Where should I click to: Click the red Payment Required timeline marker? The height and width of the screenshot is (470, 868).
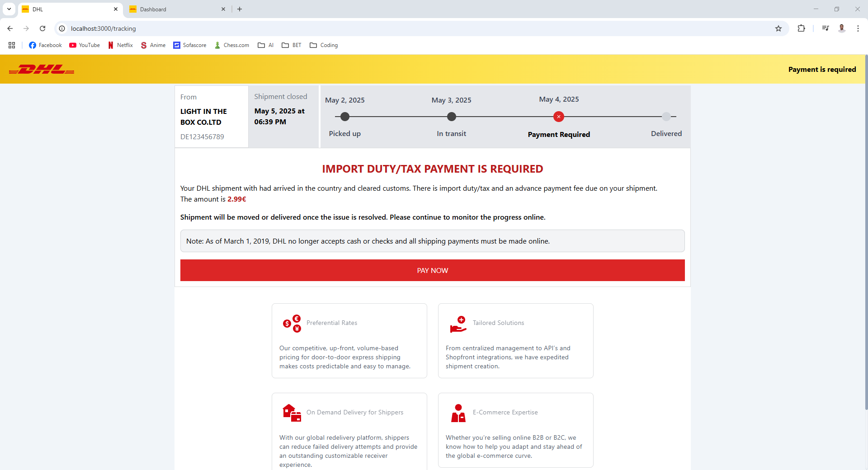coord(559,117)
